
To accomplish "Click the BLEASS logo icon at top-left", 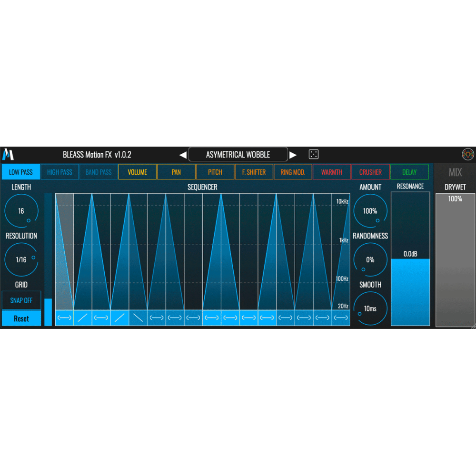I will tap(8, 154).
